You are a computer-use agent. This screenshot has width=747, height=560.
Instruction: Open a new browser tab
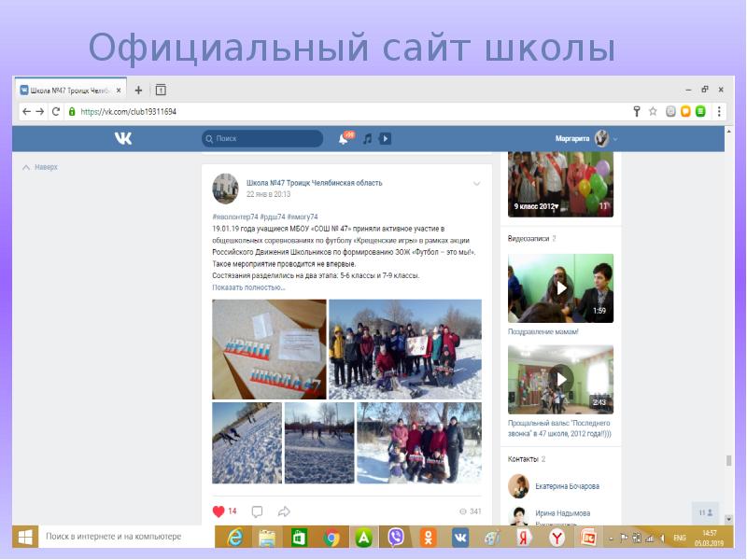[138, 91]
